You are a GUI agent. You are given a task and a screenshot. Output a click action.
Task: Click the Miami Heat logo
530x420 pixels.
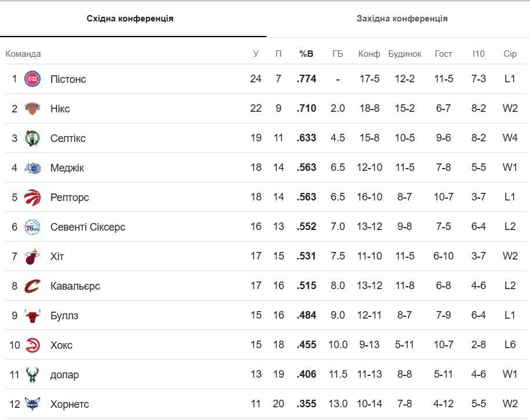point(32,257)
